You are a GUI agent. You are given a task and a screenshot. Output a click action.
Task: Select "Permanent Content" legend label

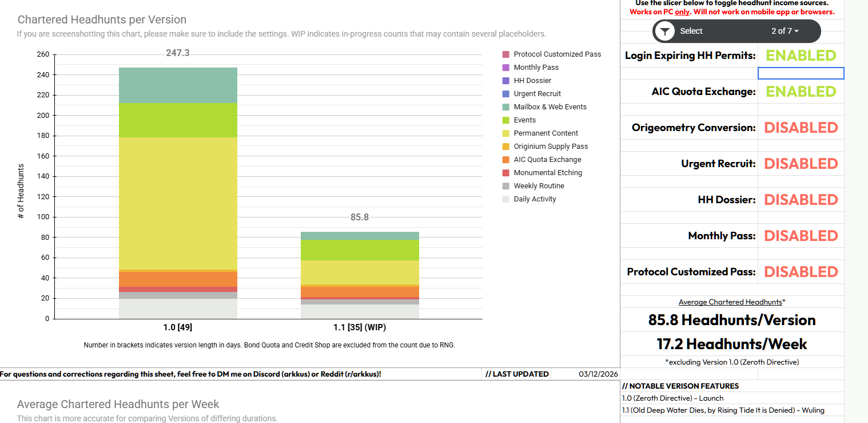546,133
